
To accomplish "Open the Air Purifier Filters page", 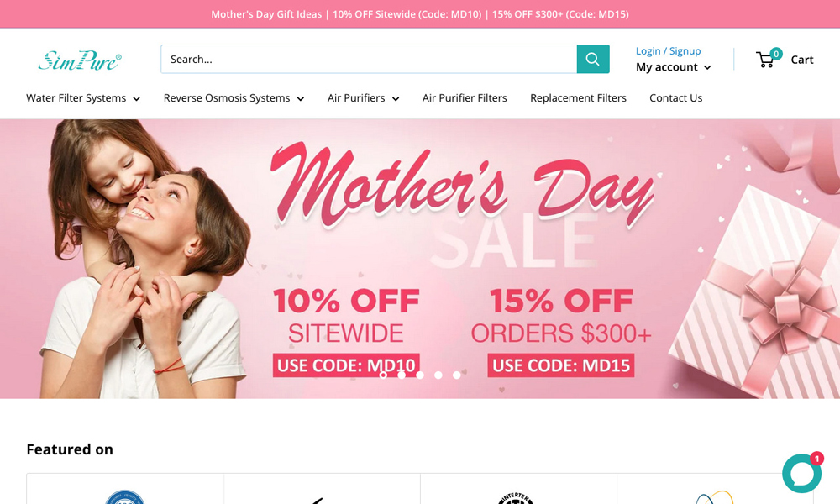I will 465,98.
